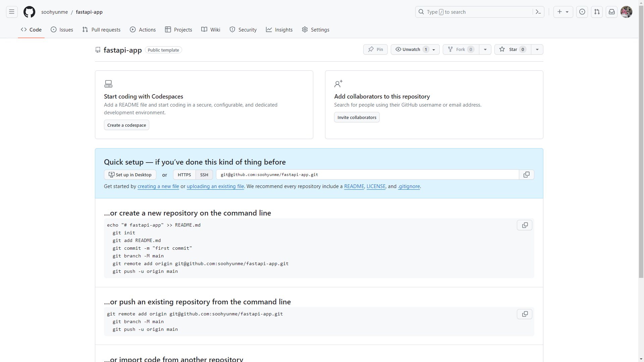The height and width of the screenshot is (362, 644).
Task: Open repository Settings tab
Action: coord(316,29)
